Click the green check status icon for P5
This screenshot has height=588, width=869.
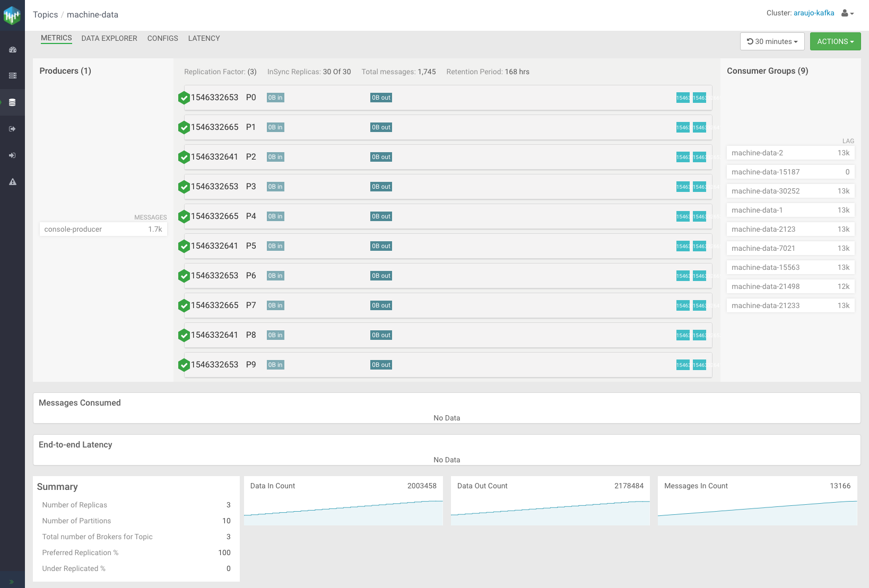click(184, 247)
